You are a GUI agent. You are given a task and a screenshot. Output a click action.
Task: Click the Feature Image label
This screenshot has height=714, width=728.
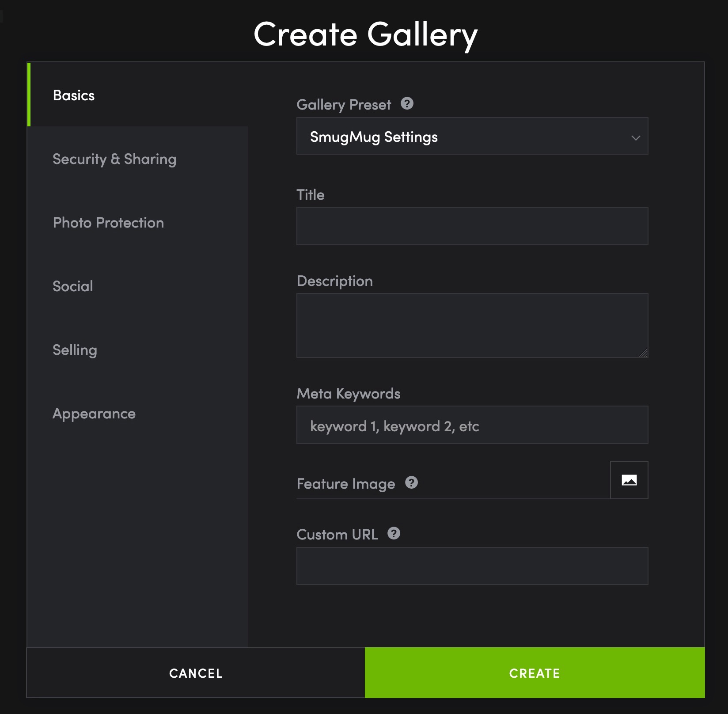(x=346, y=484)
